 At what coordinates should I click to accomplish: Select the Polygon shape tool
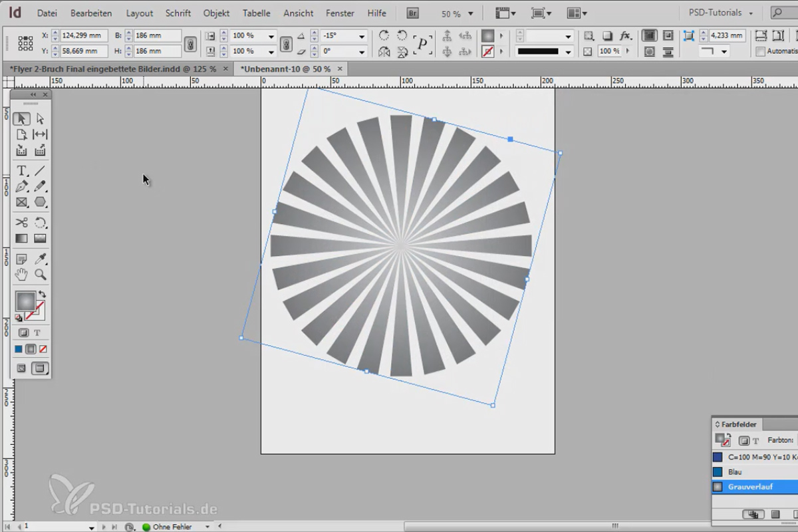(x=40, y=202)
